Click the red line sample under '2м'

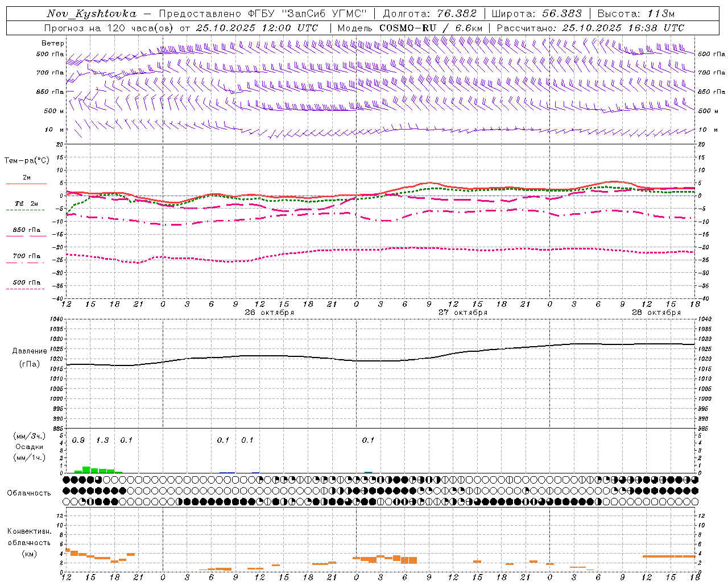point(26,184)
